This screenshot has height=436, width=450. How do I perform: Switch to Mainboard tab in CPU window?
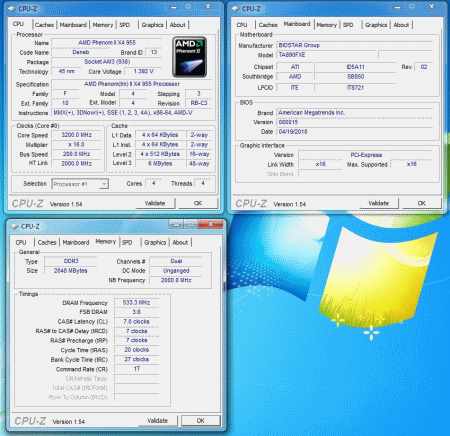tap(73, 25)
